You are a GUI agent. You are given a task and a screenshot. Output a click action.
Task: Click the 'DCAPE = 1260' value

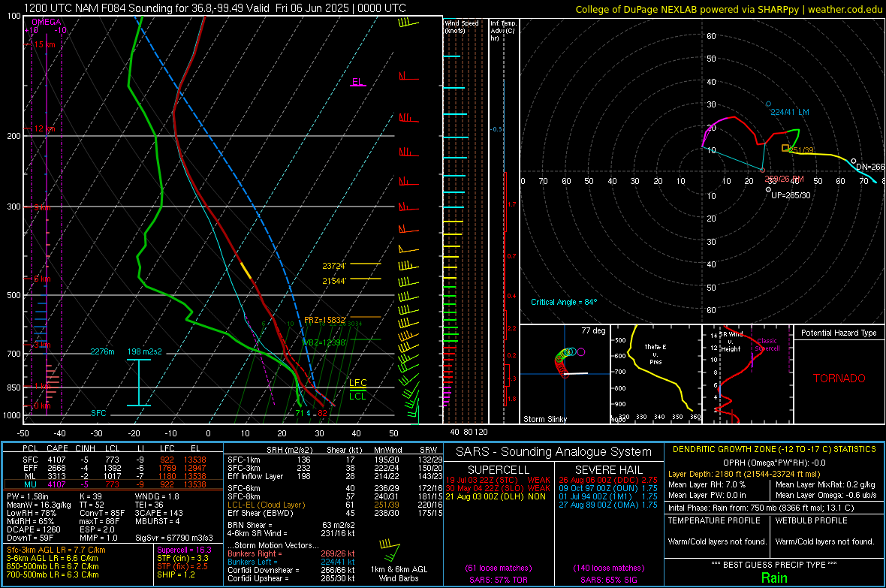(x=33, y=529)
